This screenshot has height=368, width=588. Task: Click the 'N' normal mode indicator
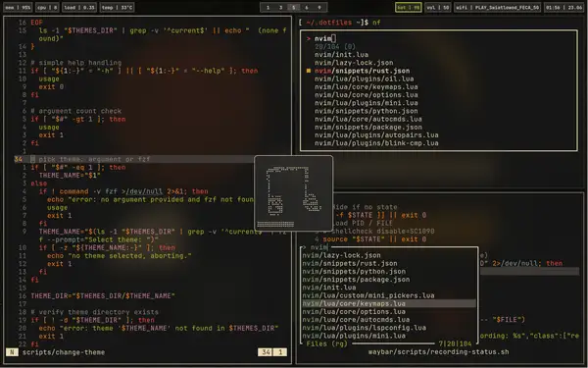12,352
